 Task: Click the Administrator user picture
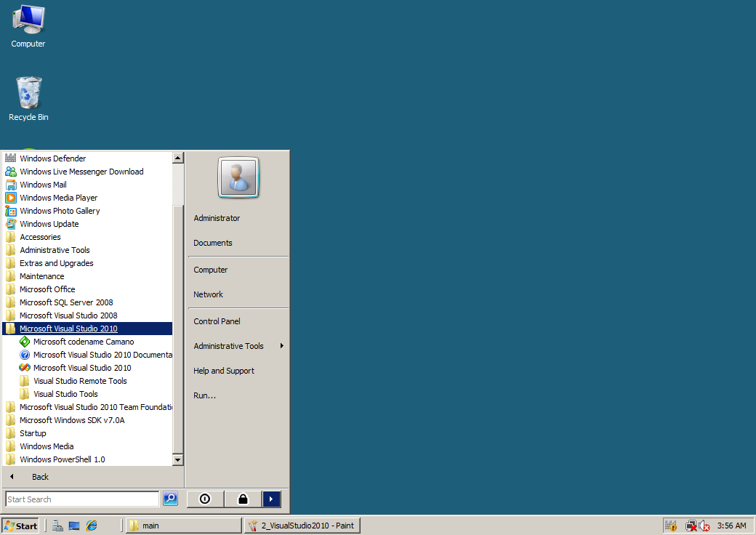238,178
